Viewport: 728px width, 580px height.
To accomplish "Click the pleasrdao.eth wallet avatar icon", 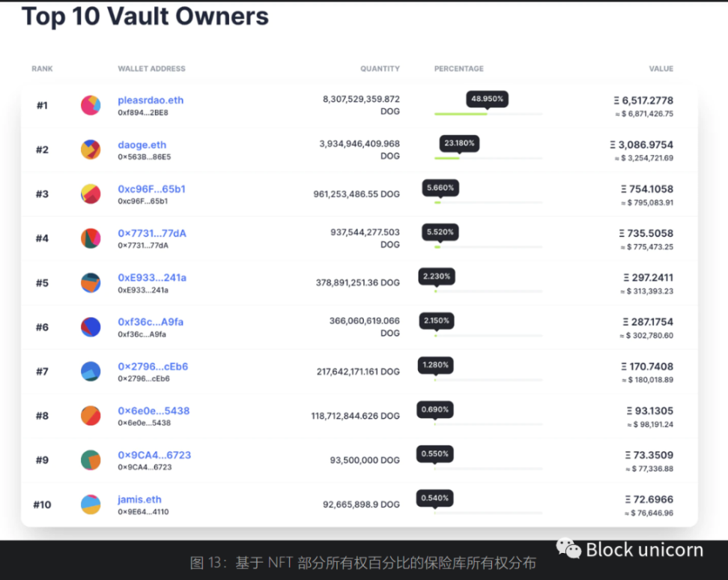I will click(x=91, y=106).
